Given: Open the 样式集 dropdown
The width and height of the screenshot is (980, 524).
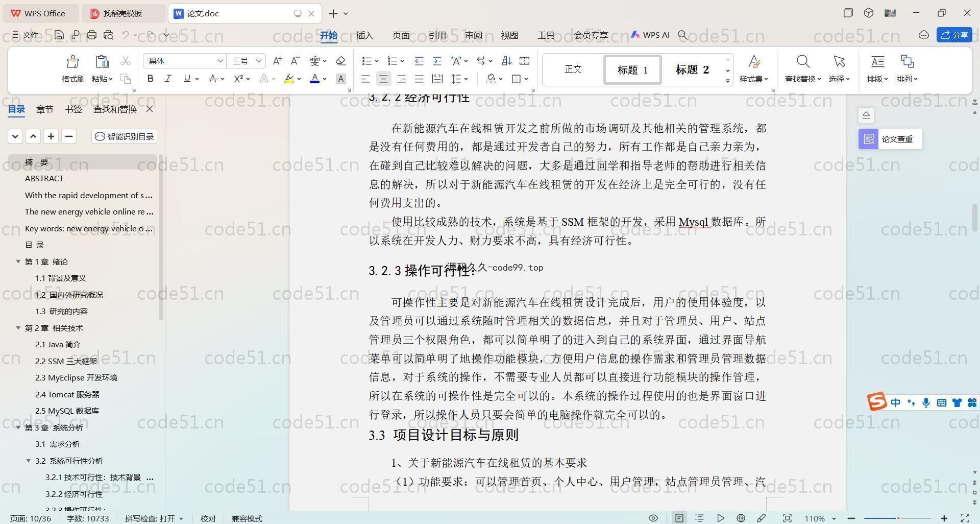Looking at the screenshot, I should click(754, 79).
